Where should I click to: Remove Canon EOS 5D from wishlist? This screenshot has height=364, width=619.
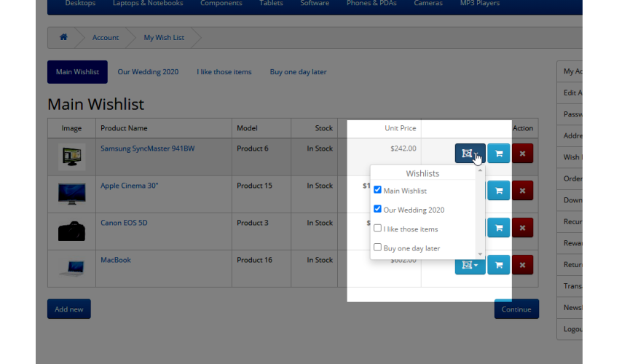tap(522, 227)
